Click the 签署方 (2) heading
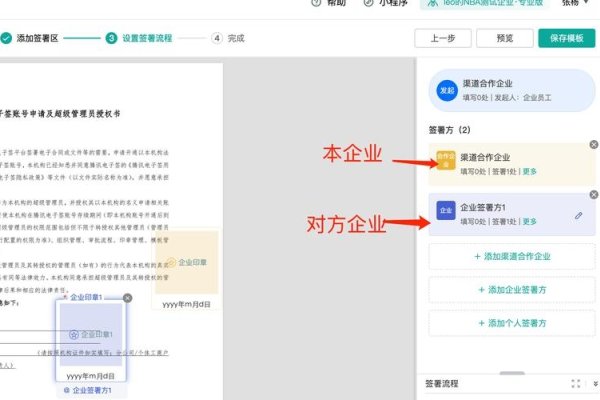 449,130
